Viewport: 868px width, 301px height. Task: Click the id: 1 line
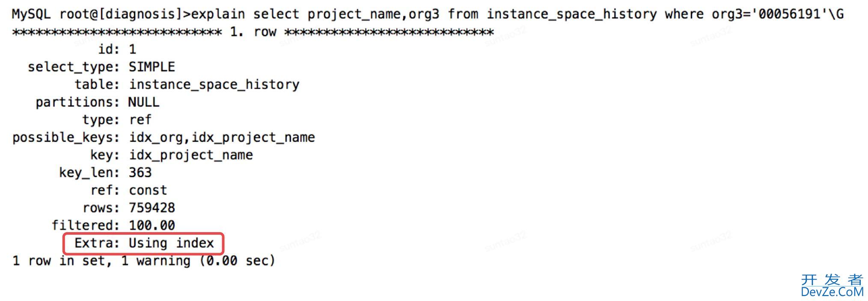click(x=117, y=50)
